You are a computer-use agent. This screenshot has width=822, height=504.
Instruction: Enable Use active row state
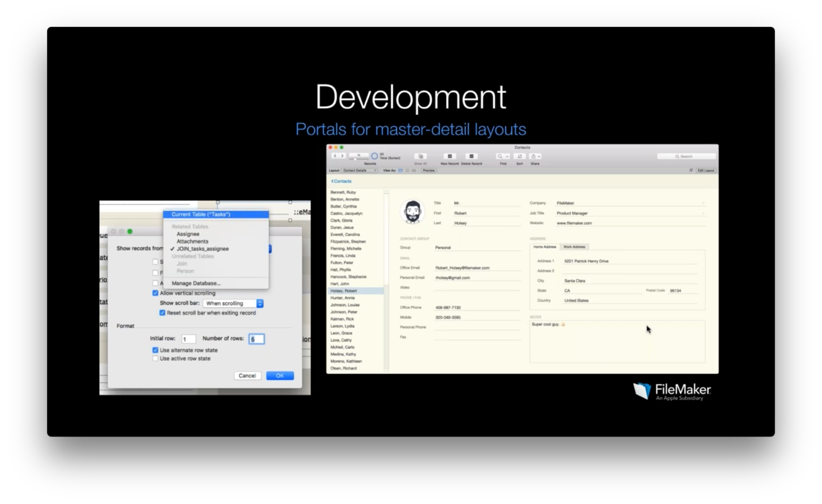point(155,359)
